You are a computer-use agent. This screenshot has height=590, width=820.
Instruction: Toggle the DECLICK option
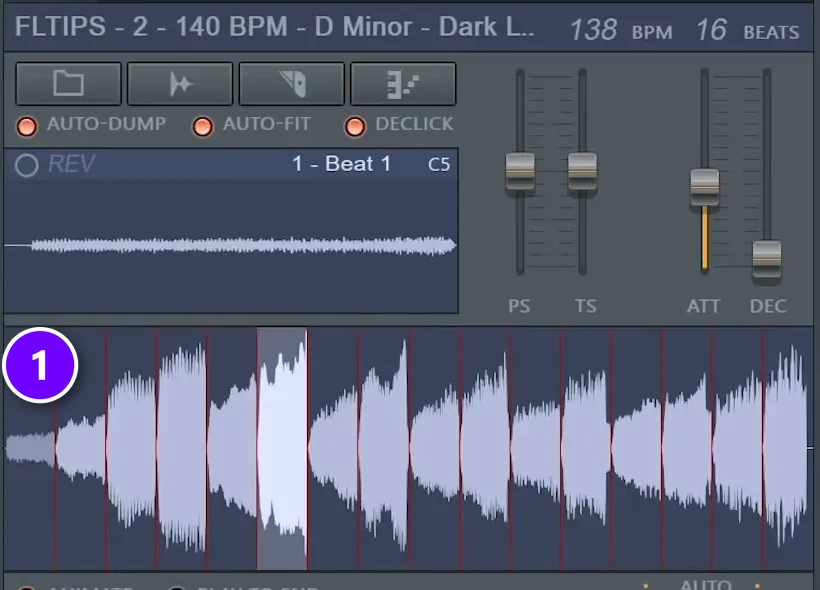pos(355,126)
